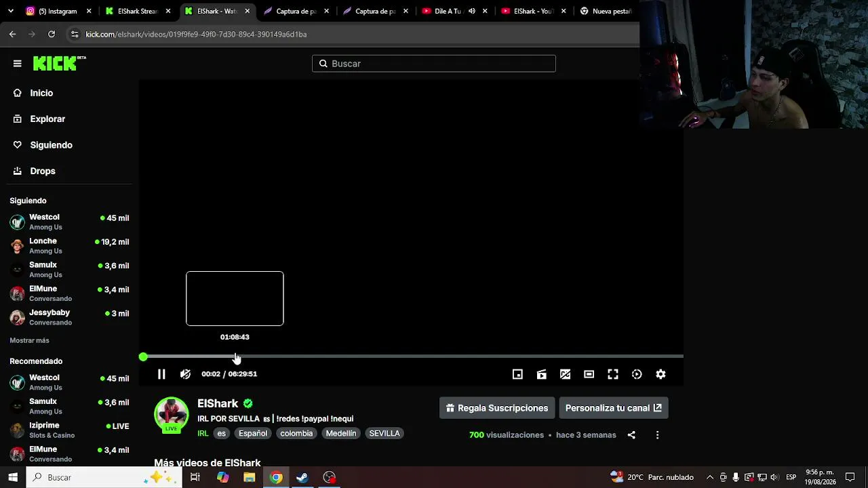Open the Kick hamburger sidebar menu
This screenshot has width=868, height=488.
[18, 64]
